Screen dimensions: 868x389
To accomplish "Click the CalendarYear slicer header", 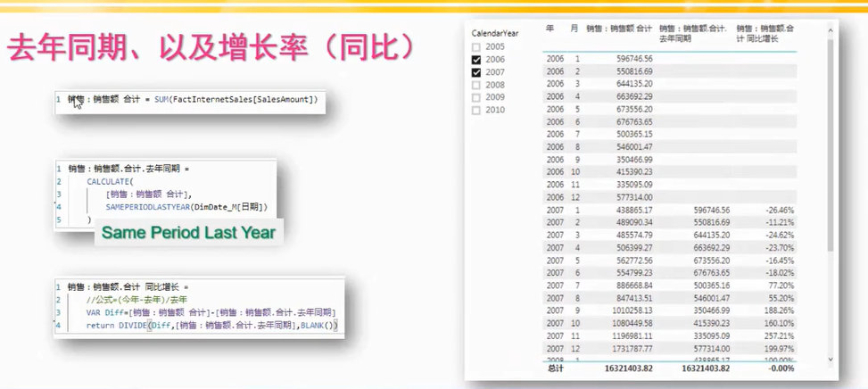I will click(495, 33).
